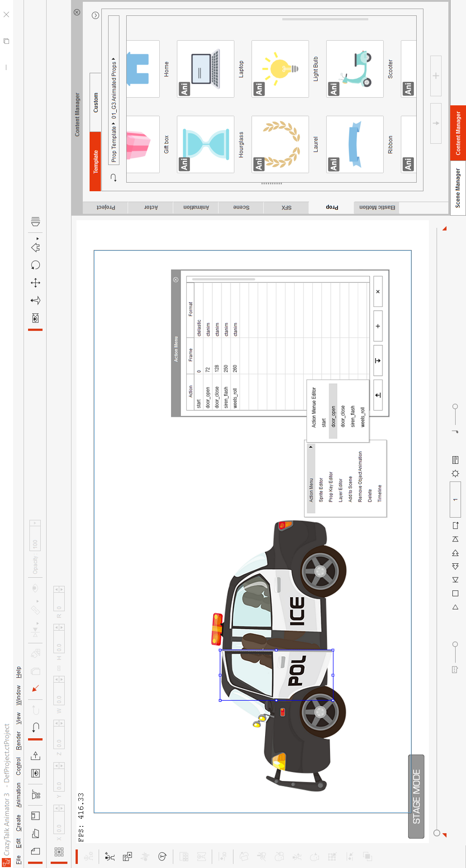Toggle the lock ratio icon between W and H
Screen dimensions: 466x868
(59, 668)
